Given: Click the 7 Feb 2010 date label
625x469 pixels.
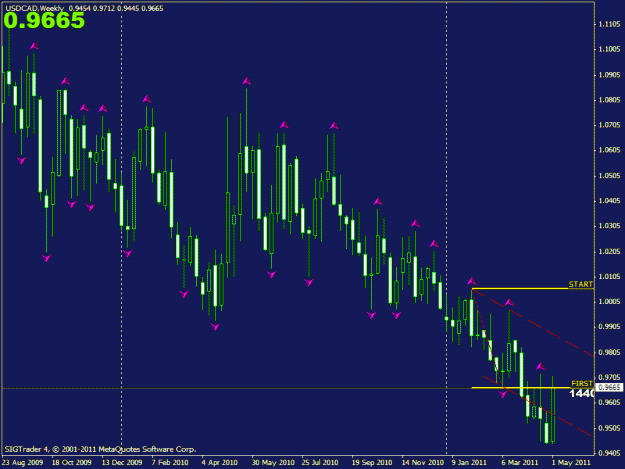Looking at the screenshot, I should tap(170, 463).
